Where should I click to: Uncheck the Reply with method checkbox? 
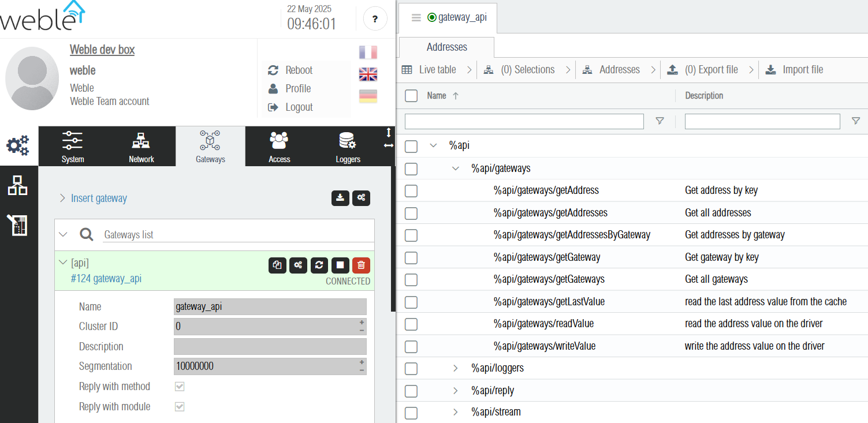click(180, 387)
